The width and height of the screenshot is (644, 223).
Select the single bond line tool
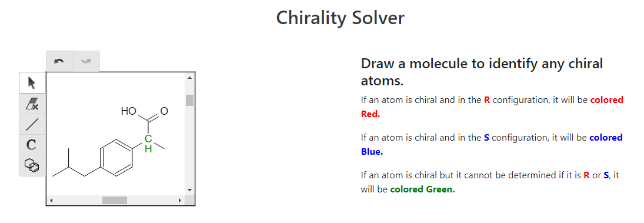click(x=32, y=124)
